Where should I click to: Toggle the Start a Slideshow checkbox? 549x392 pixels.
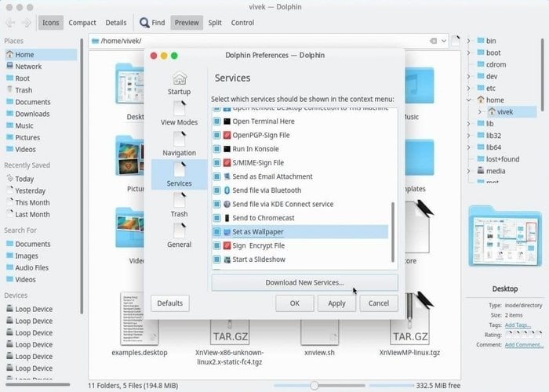click(x=216, y=260)
